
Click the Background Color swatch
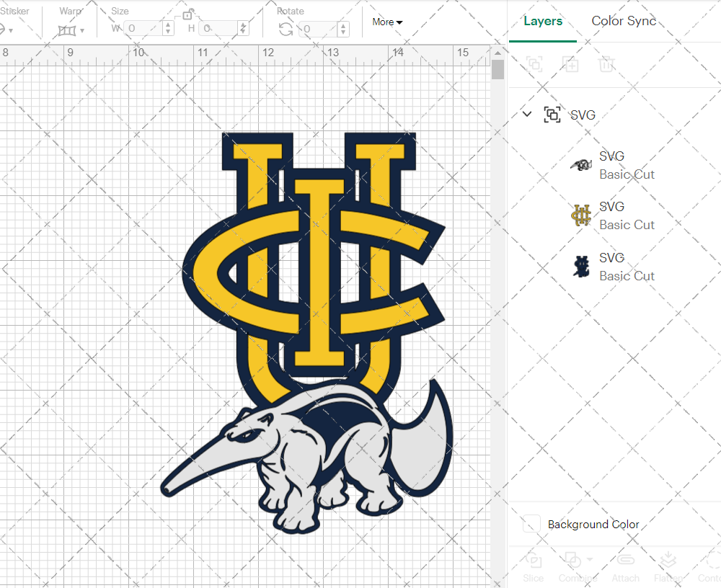531,524
